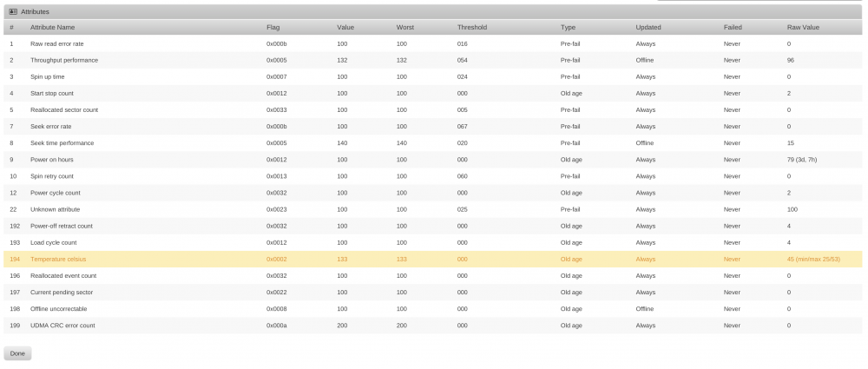
Task: Click the Threshold column header
Action: (x=472, y=27)
